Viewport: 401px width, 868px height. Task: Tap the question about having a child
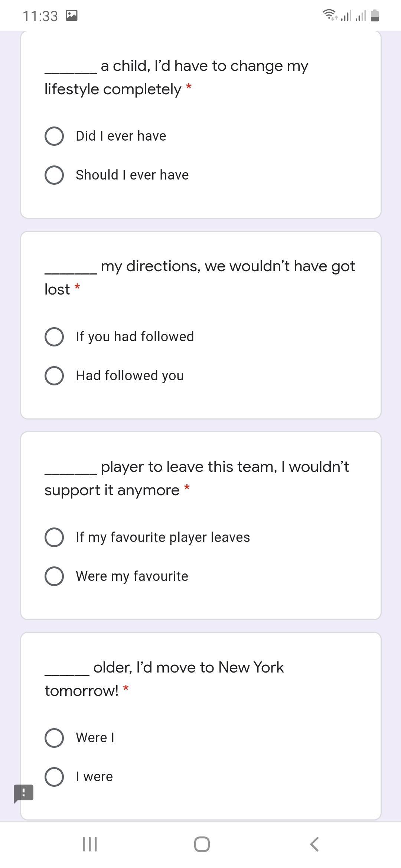[176, 77]
